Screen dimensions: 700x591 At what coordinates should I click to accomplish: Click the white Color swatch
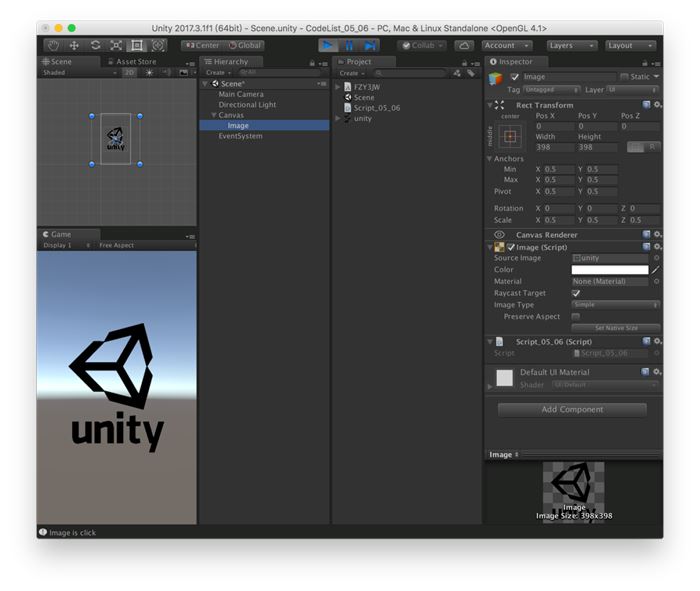[x=609, y=270]
